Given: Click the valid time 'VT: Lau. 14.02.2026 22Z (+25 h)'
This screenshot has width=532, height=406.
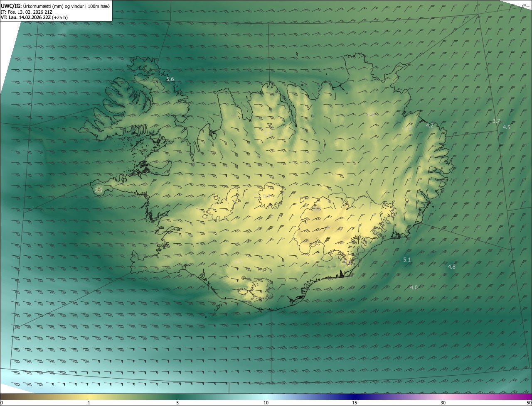Looking at the screenshot, I should point(34,17).
